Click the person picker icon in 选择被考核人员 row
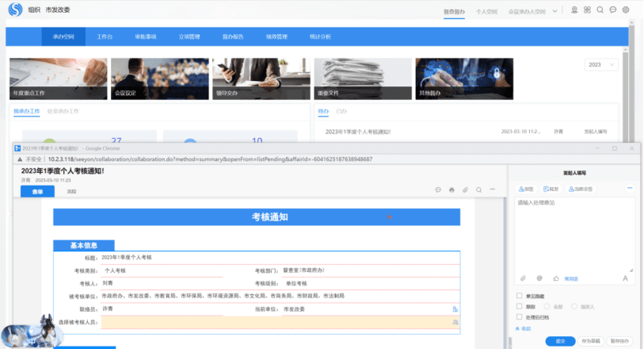The height and width of the screenshot is (349, 644). pos(455,322)
